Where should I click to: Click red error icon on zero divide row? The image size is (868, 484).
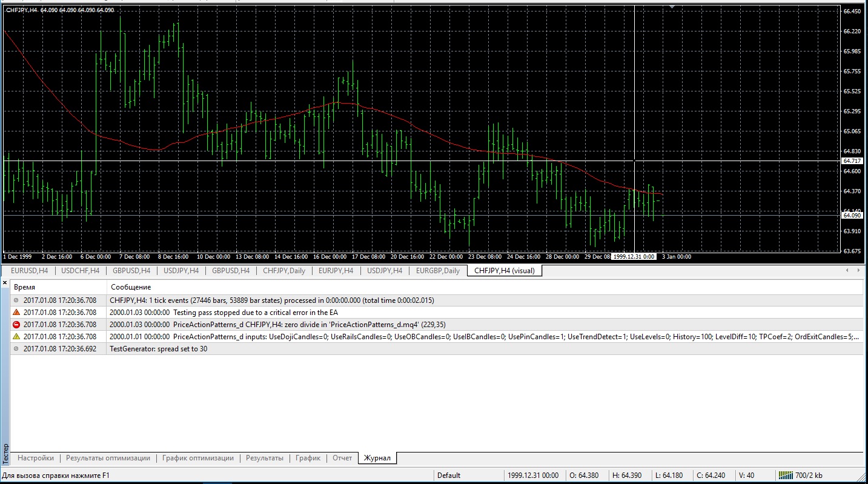pos(16,325)
